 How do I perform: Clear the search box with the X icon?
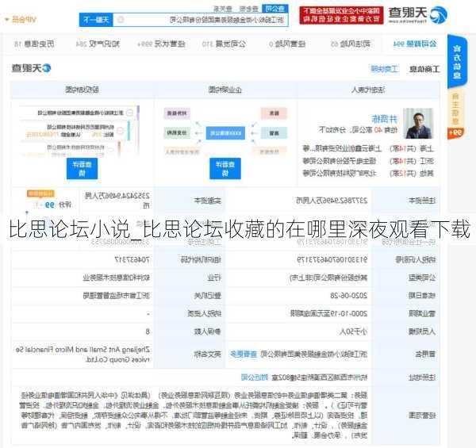[121, 20]
